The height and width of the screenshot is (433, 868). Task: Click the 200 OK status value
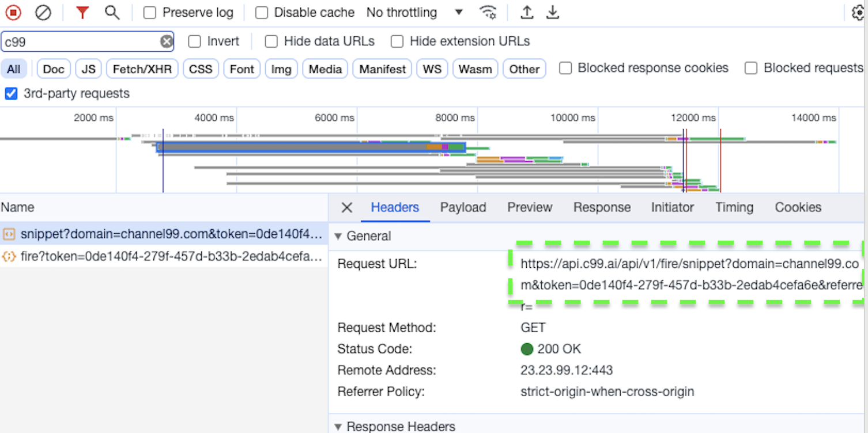coord(559,349)
